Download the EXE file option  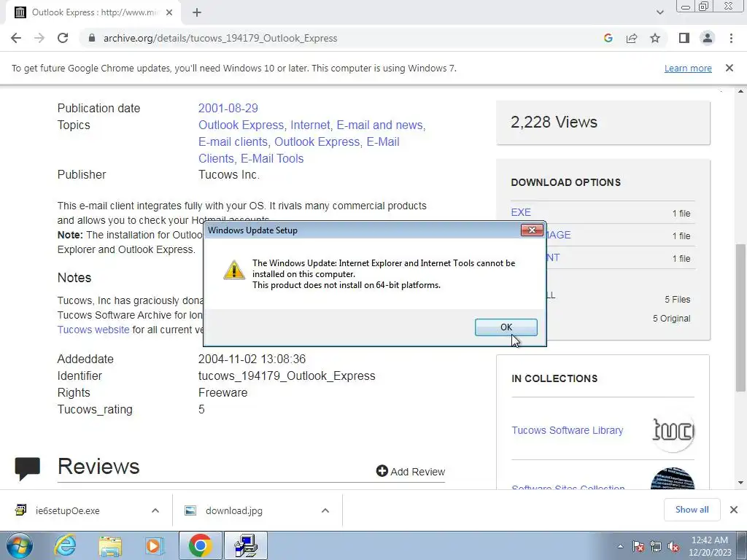click(521, 212)
